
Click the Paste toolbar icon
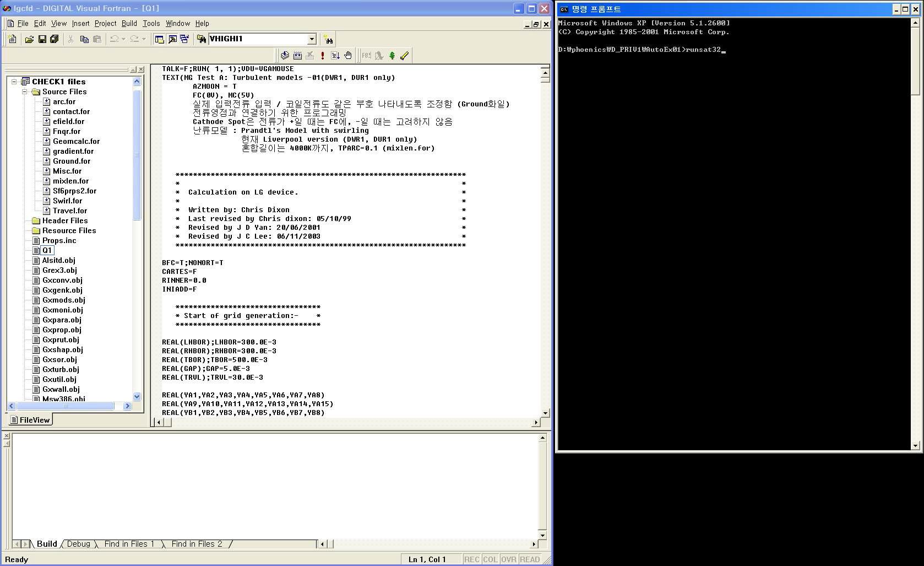[97, 39]
